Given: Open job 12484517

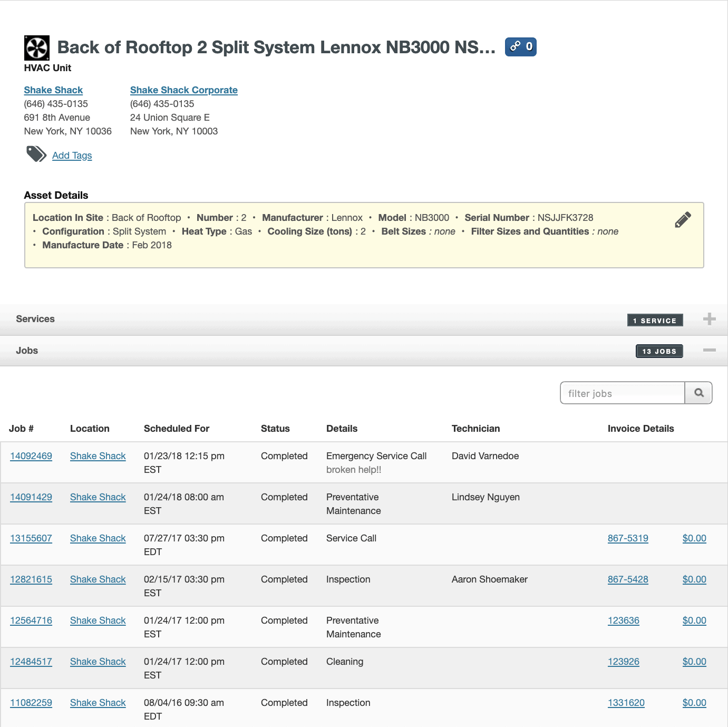Looking at the screenshot, I should (x=31, y=662).
